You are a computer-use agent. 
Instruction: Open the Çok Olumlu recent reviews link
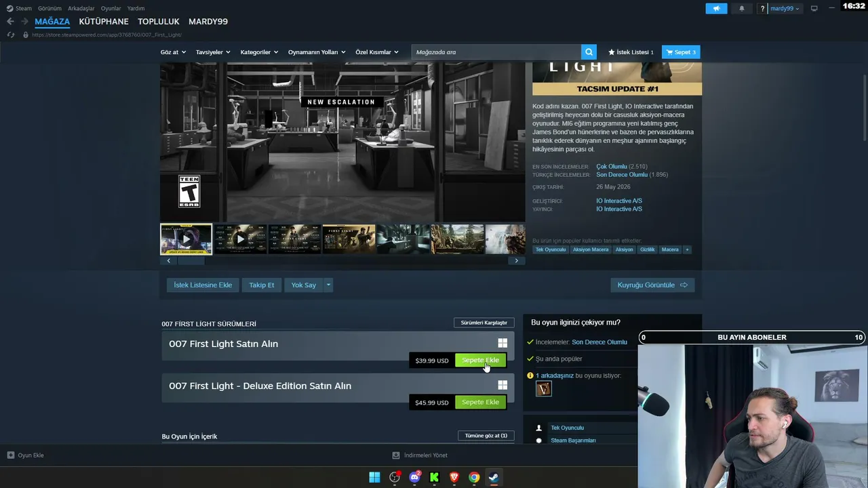click(x=612, y=166)
